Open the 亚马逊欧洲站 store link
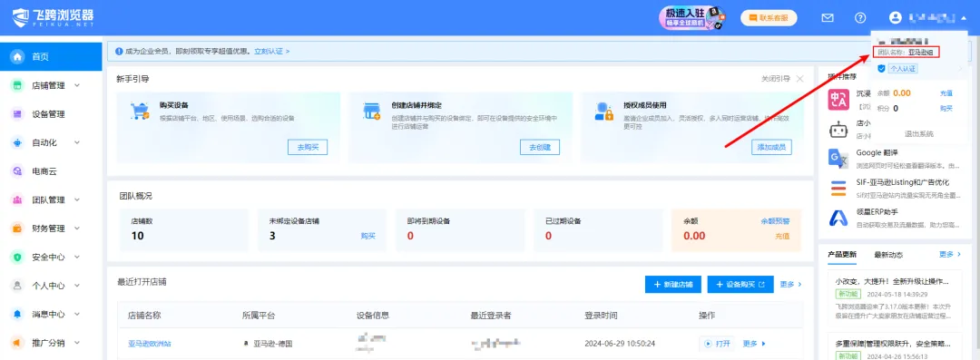This screenshot has height=360, width=980. point(150,344)
